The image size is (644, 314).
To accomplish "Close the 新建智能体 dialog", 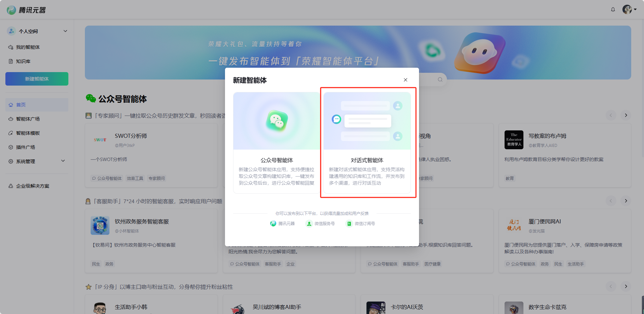I will [406, 80].
